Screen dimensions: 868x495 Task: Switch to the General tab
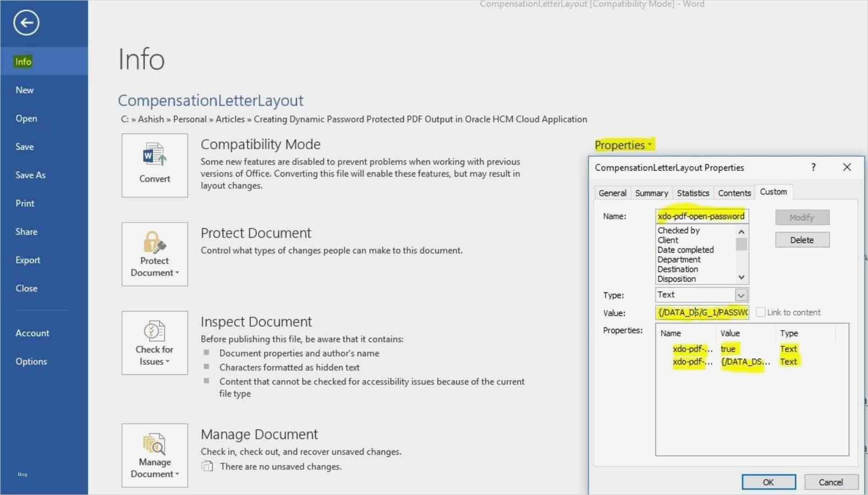click(x=612, y=193)
